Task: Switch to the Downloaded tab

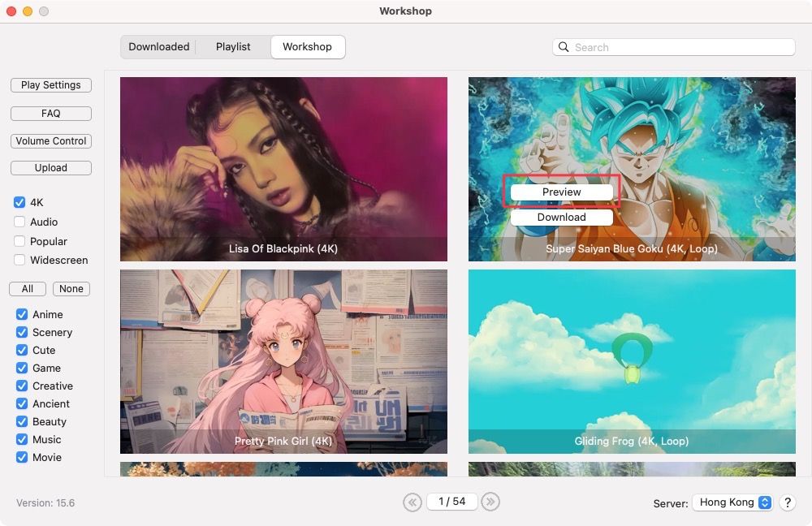Action: tap(158, 46)
